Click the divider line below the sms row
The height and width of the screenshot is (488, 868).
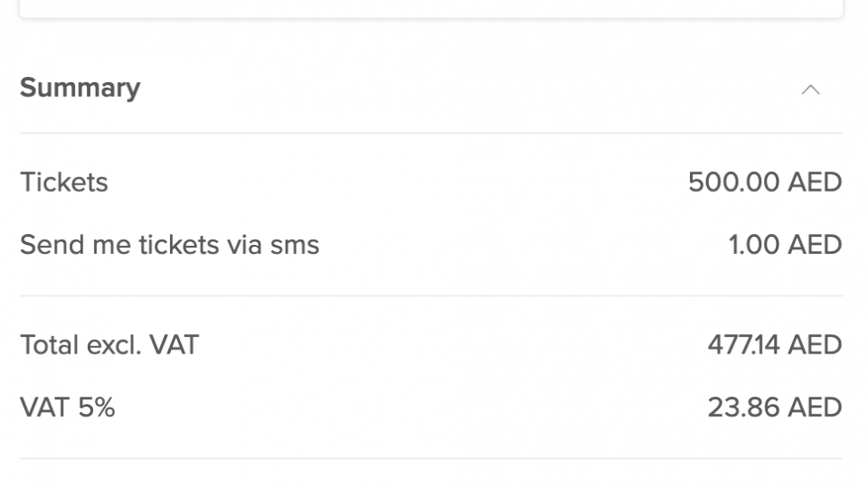click(430, 296)
